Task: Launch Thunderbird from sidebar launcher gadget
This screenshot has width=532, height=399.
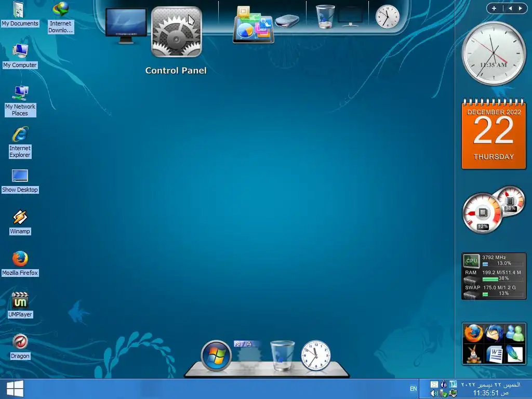Action: (x=494, y=333)
